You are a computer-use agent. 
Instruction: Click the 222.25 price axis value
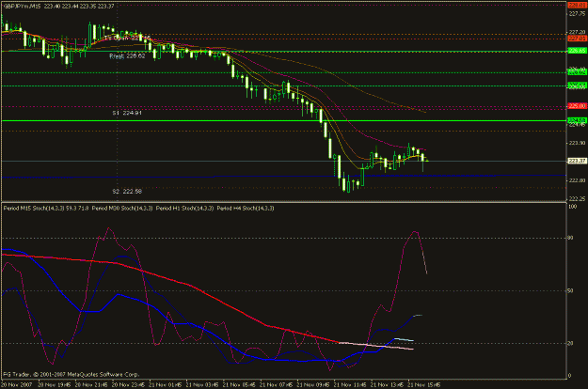coord(577,199)
